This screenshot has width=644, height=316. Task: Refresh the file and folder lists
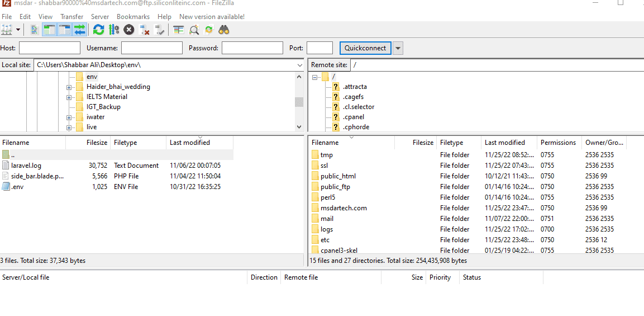98,30
